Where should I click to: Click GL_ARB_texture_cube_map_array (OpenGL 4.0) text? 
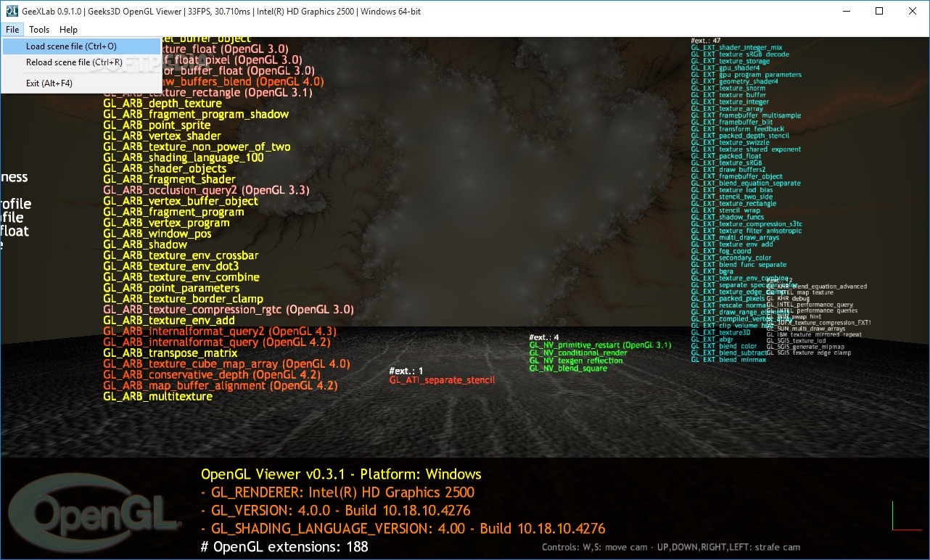point(226,363)
